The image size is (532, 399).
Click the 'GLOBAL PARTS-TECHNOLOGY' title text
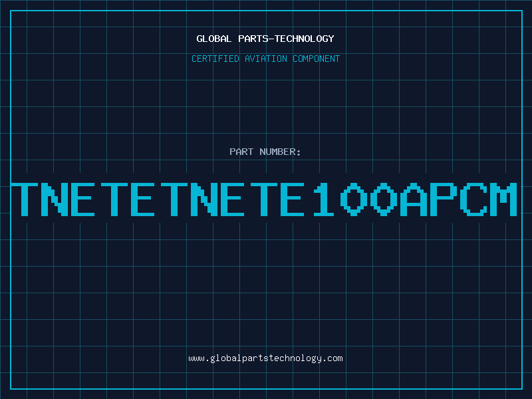265,39
